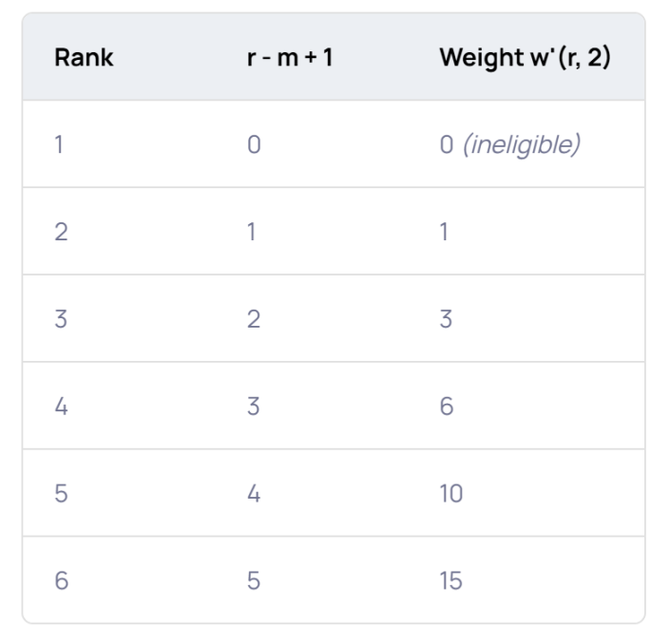670x644 pixels.
Task: Select the Rank column cell showing 4
Action: (62, 407)
